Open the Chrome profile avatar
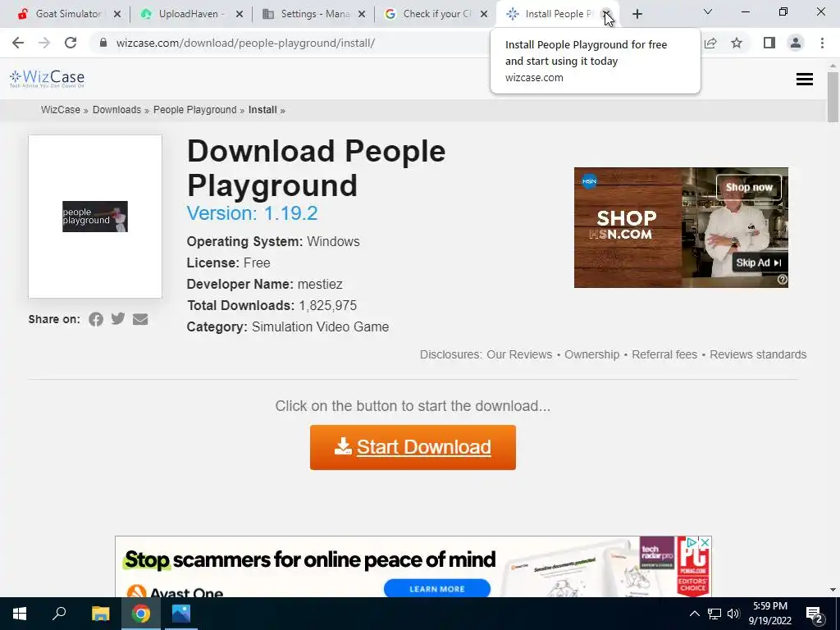Screen dimensions: 840x630 [796, 43]
